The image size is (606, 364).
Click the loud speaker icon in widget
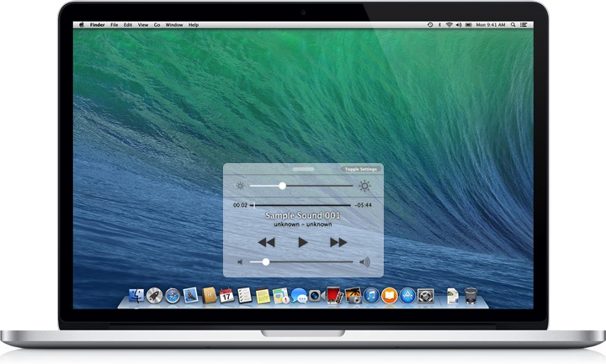[364, 262]
